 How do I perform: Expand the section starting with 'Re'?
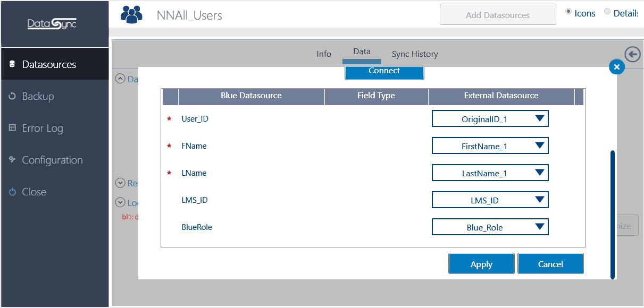pyautogui.click(x=120, y=183)
